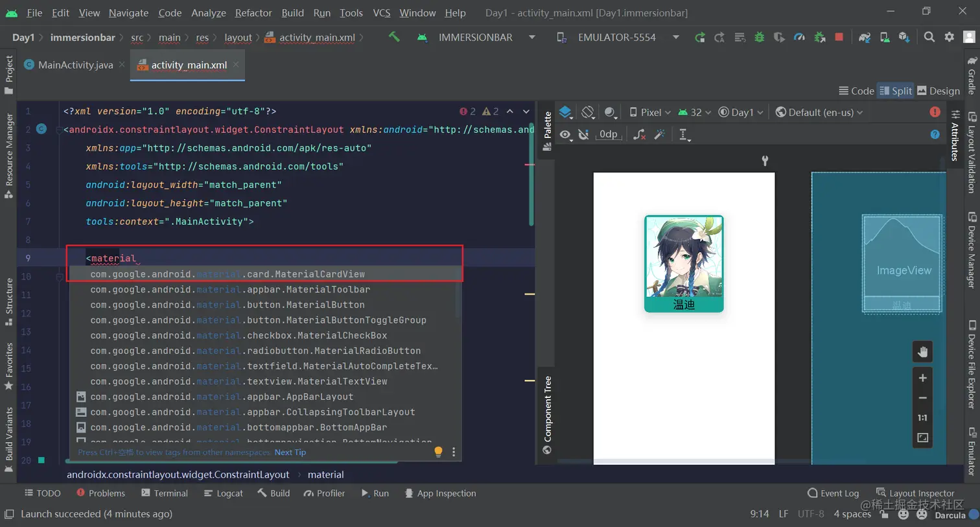Open the API 32 version dropdown
980x527 pixels.
click(694, 112)
